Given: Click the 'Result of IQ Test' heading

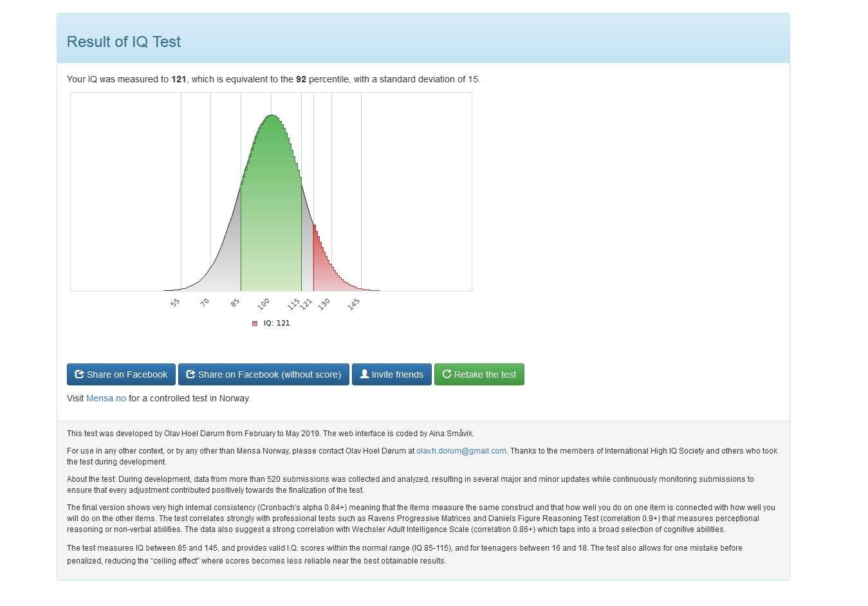Looking at the screenshot, I should pos(124,42).
